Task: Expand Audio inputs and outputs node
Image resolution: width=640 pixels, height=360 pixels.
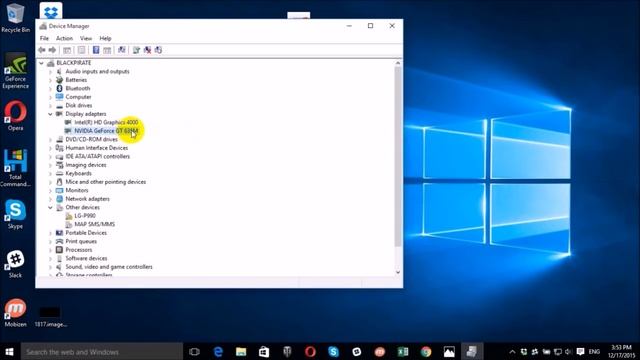Action: [50, 71]
